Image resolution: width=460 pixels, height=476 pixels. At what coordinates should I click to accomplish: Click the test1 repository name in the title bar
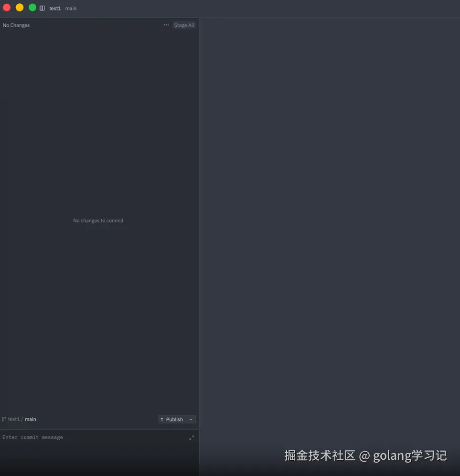55,8
